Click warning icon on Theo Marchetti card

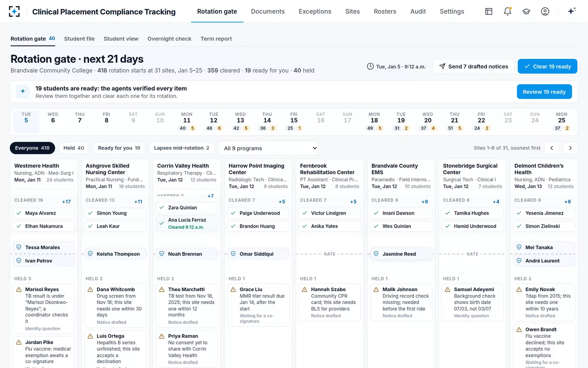[162, 289]
